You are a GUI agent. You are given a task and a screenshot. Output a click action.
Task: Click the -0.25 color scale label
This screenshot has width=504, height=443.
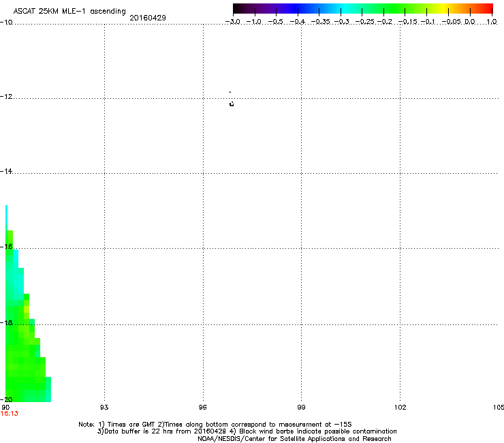365,22
